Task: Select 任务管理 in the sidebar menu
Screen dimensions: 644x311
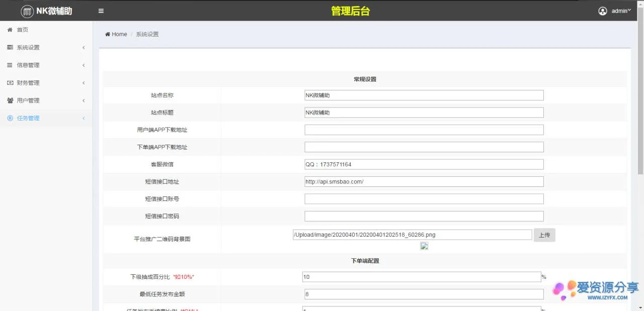Action: pyautogui.click(x=28, y=118)
